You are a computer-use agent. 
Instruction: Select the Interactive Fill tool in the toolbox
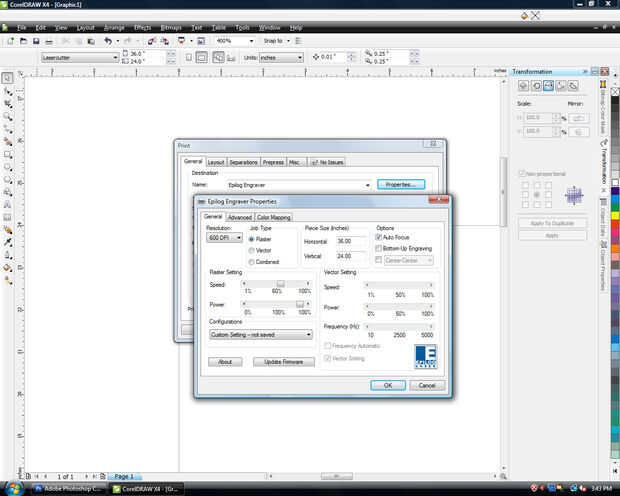click(8, 280)
